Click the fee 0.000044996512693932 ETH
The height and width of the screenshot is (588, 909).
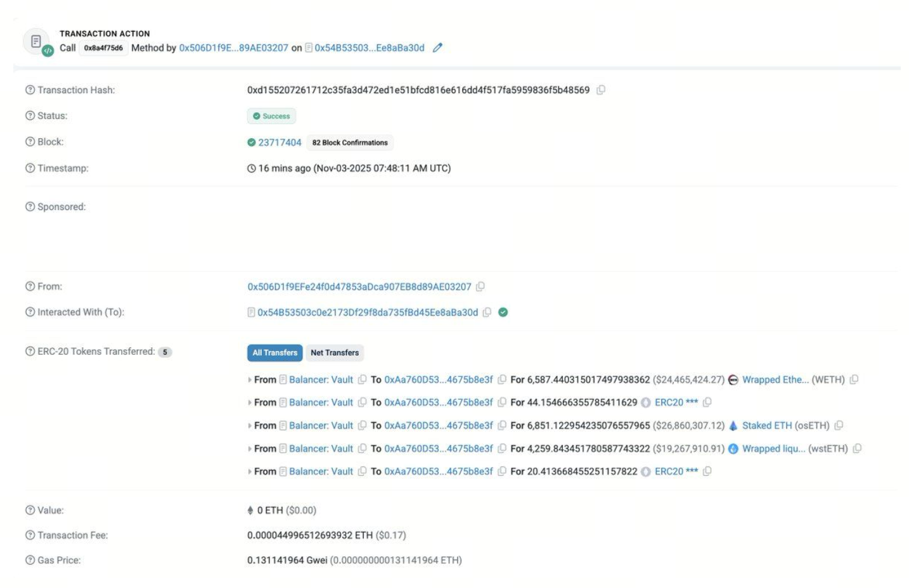(x=310, y=535)
